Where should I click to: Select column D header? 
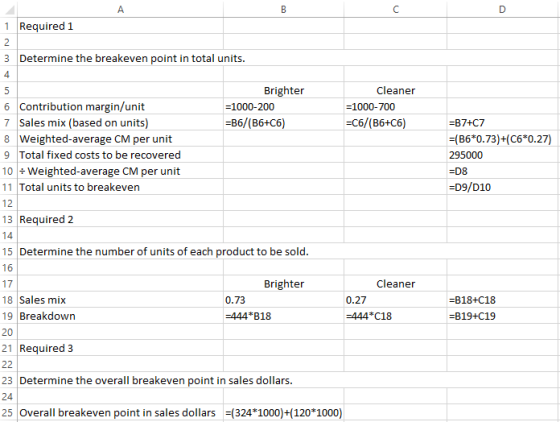503,10
